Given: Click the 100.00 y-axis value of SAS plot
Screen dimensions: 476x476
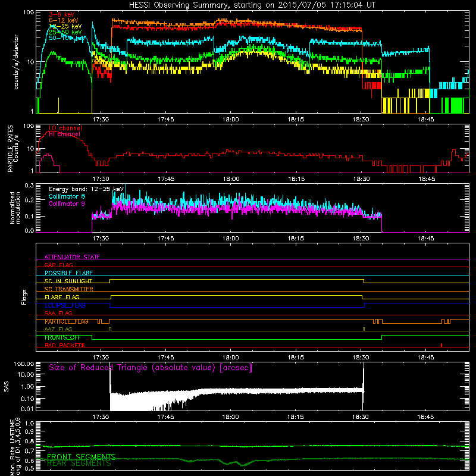Looking at the screenshot, I should pos(23,364).
